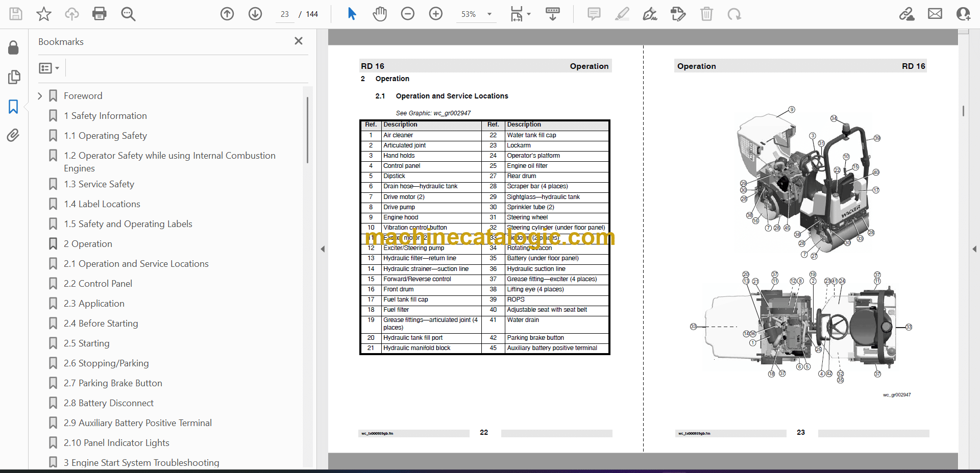Open 3 Engine Start System Troubleshooting bookmark
Screen dimensions: 980x473
(x=141, y=463)
